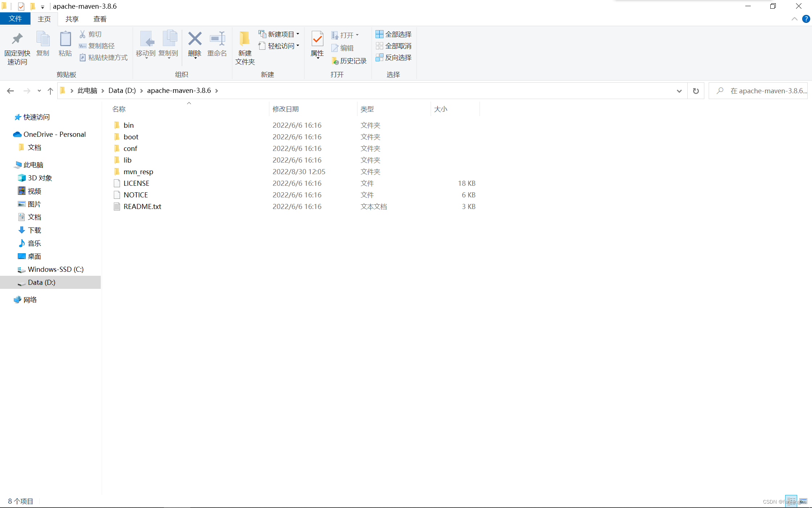The height and width of the screenshot is (508, 812).
Task: Switch to the Home (主页) tab
Action: [44, 19]
